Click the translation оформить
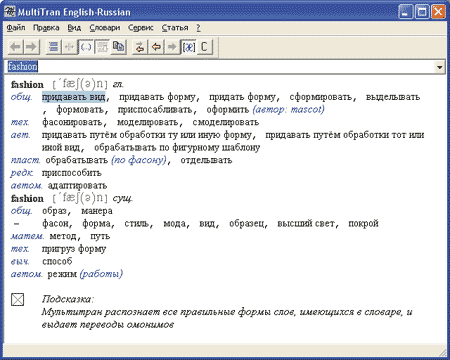 click(228, 110)
